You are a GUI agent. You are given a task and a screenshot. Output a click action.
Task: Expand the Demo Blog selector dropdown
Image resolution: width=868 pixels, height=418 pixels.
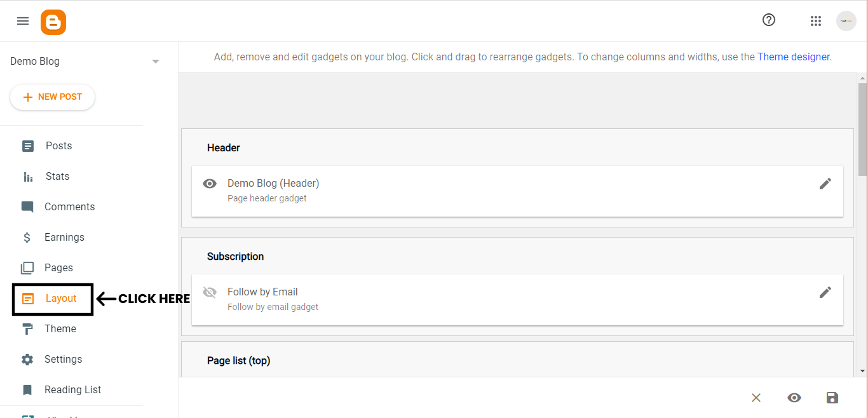point(156,61)
